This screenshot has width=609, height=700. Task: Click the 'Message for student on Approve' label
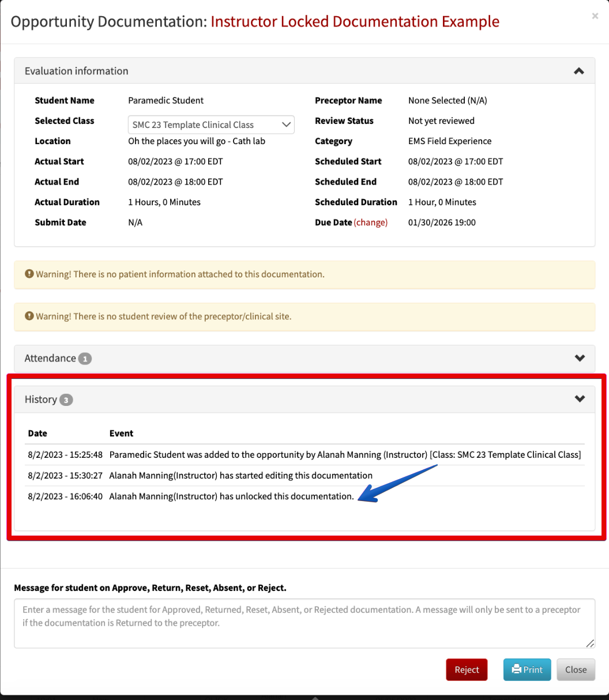(150, 588)
